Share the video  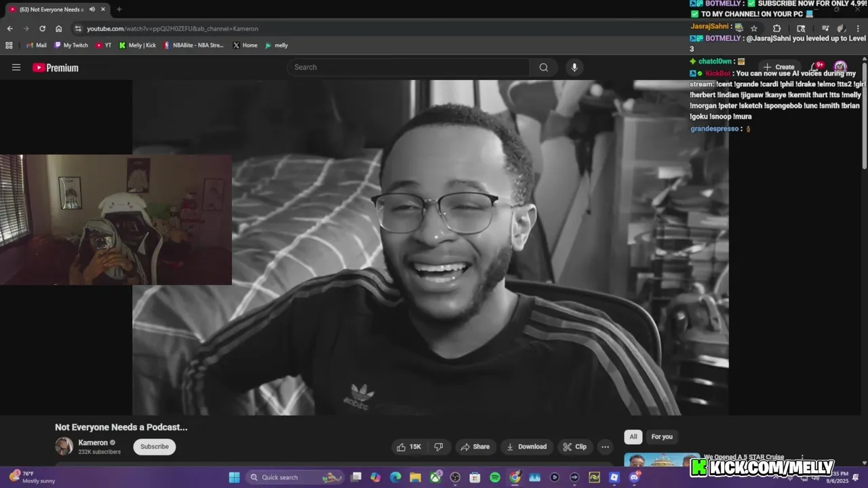click(475, 447)
